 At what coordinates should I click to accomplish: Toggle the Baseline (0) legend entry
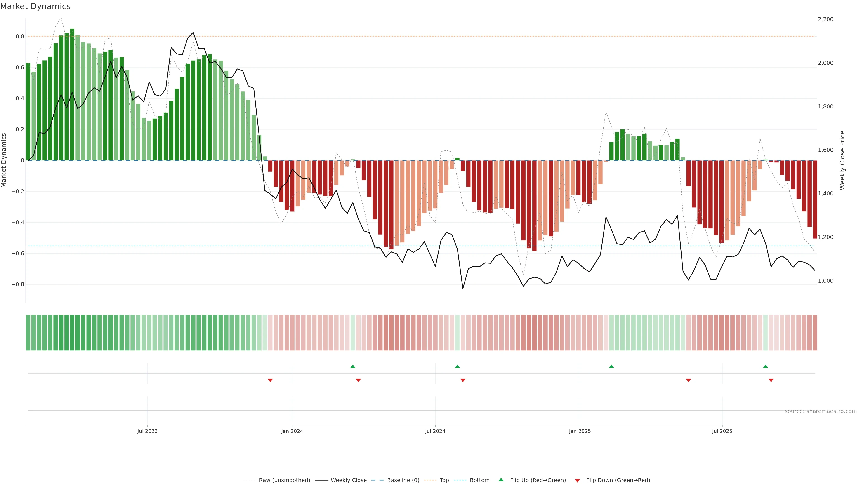403,480
